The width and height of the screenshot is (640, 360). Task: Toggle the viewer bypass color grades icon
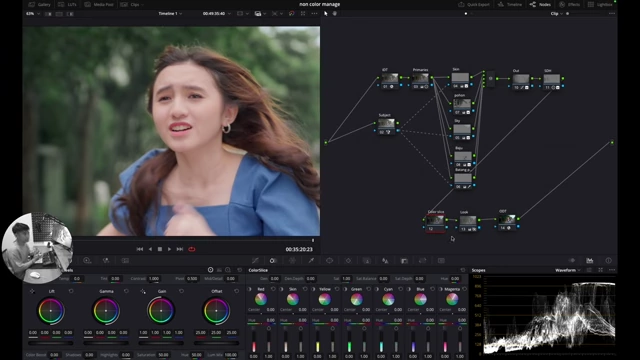(x=291, y=13)
